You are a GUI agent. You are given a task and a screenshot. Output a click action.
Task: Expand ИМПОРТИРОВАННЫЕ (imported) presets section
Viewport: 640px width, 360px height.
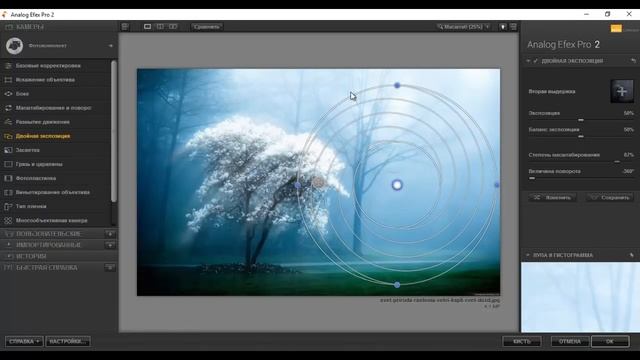point(48,245)
